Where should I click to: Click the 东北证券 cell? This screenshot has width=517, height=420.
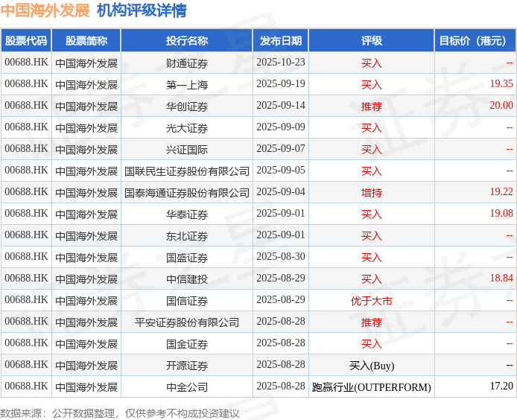coord(187,236)
